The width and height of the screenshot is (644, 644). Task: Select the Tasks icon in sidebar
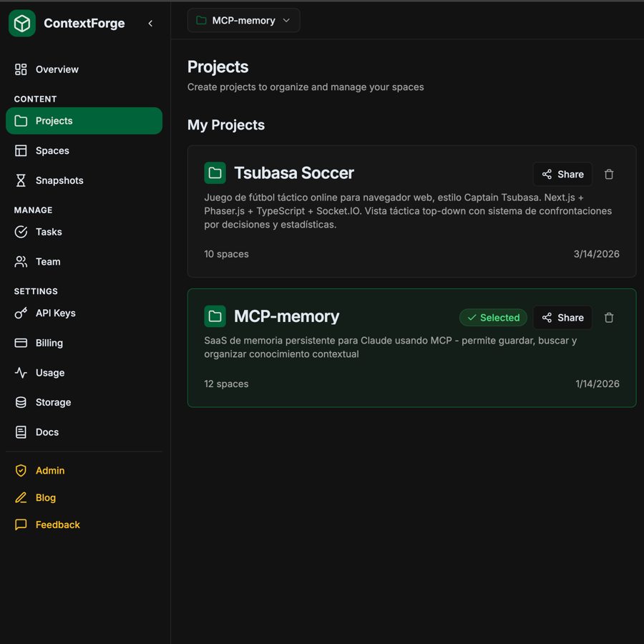21,231
